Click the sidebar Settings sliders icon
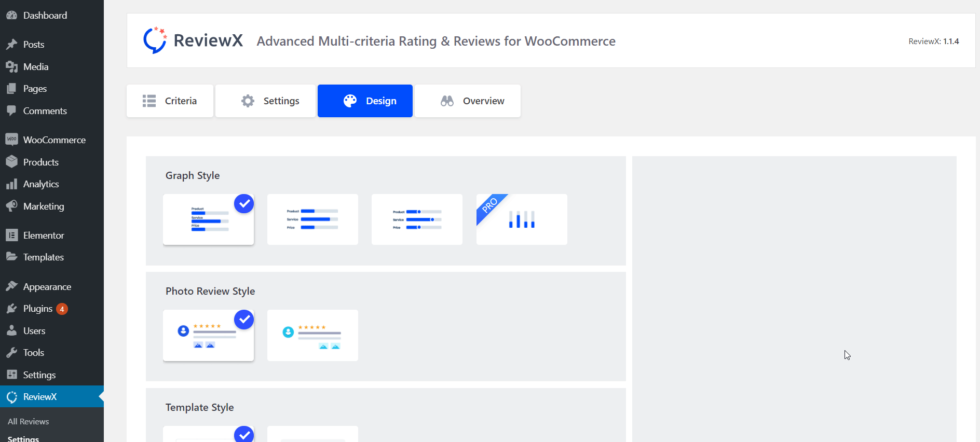This screenshot has width=980, height=442. (x=11, y=375)
